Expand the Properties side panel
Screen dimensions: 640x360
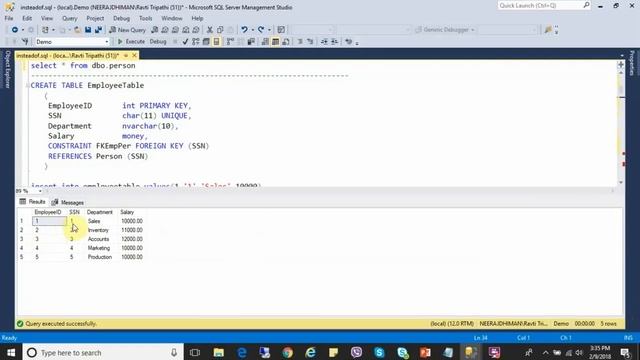pos(632,63)
